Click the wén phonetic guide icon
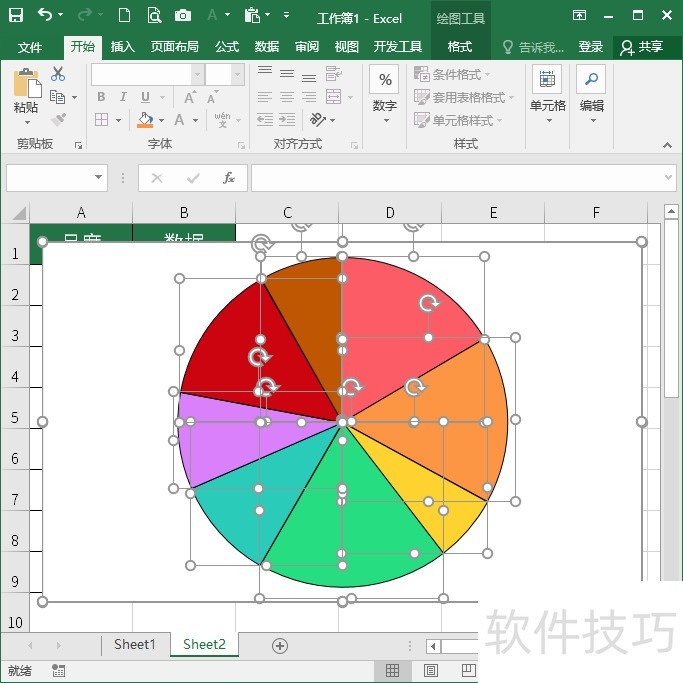The height and width of the screenshot is (683, 683). click(222, 119)
